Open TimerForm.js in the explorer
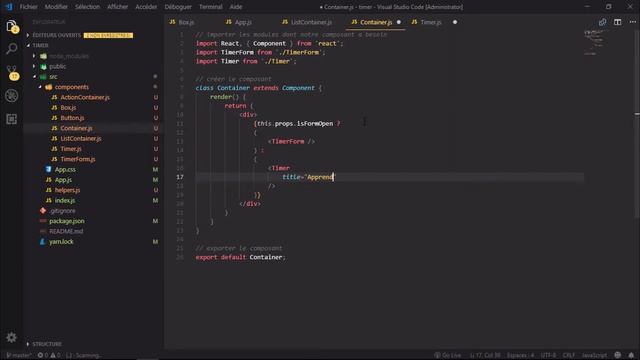This screenshot has height=360, width=640. 78,159
